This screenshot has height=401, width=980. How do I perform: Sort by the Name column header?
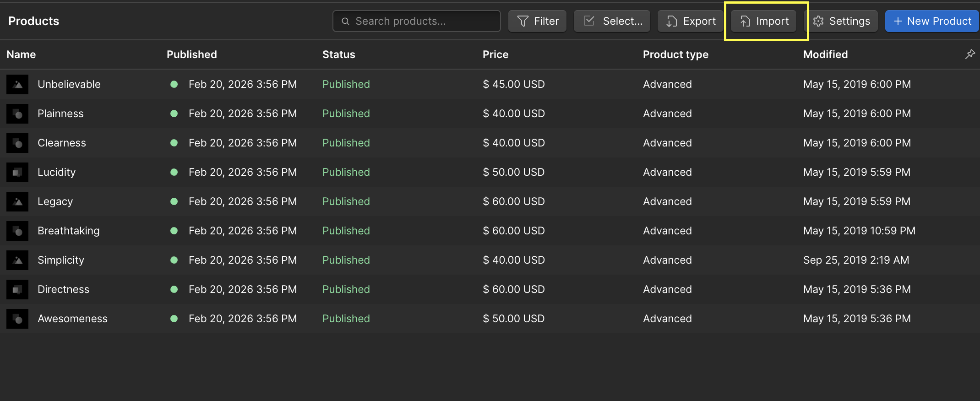pyautogui.click(x=21, y=54)
